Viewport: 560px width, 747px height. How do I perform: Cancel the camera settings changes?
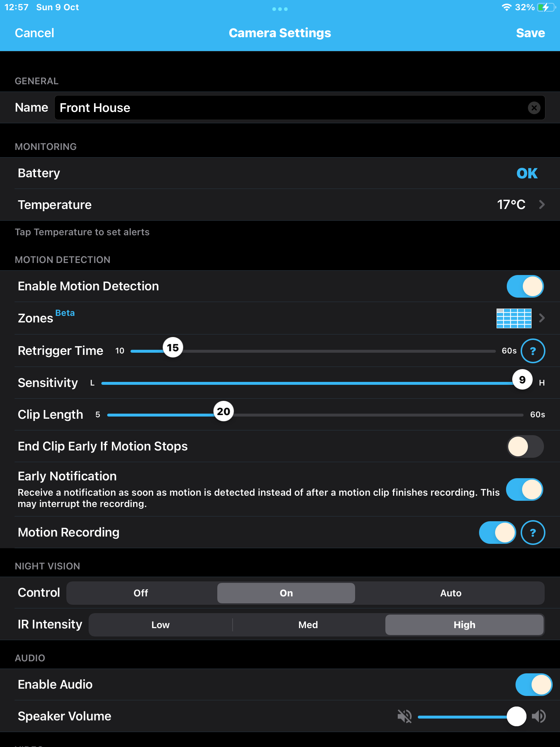click(x=35, y=33)
